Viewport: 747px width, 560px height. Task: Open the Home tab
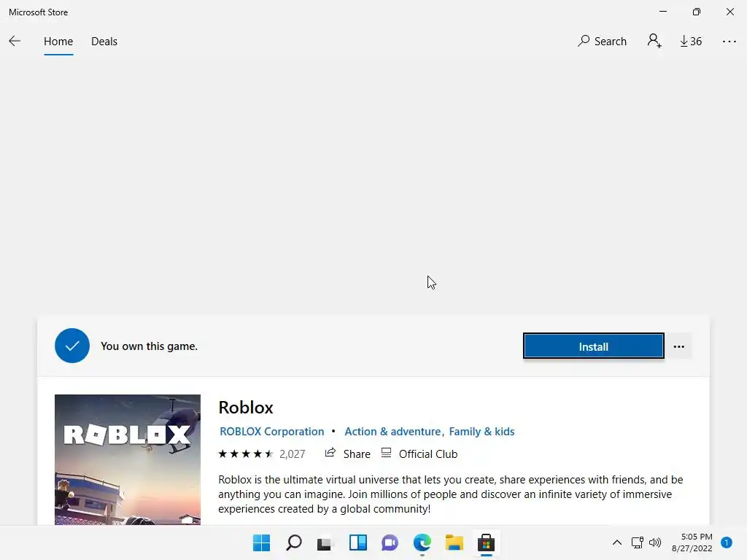coord(58,42)
